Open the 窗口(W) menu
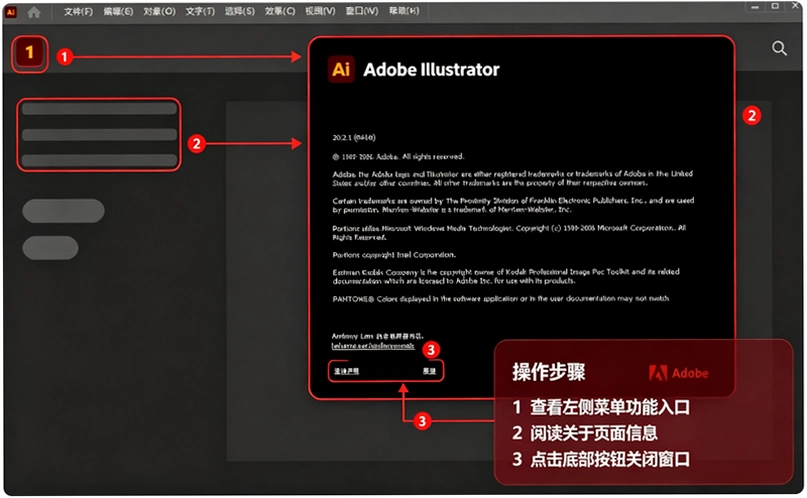The height and width of the screenshot is (498, 807). (x=362, y=11)
